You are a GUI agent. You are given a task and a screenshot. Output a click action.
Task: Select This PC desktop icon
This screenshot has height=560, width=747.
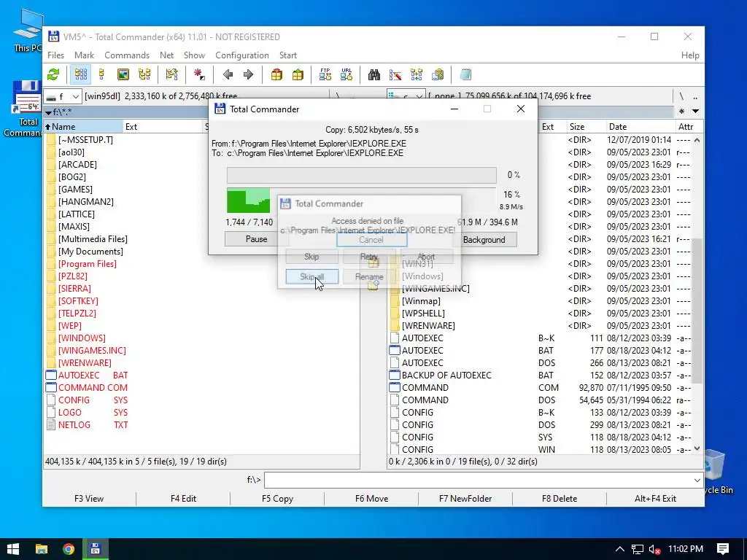pos(27,30)
